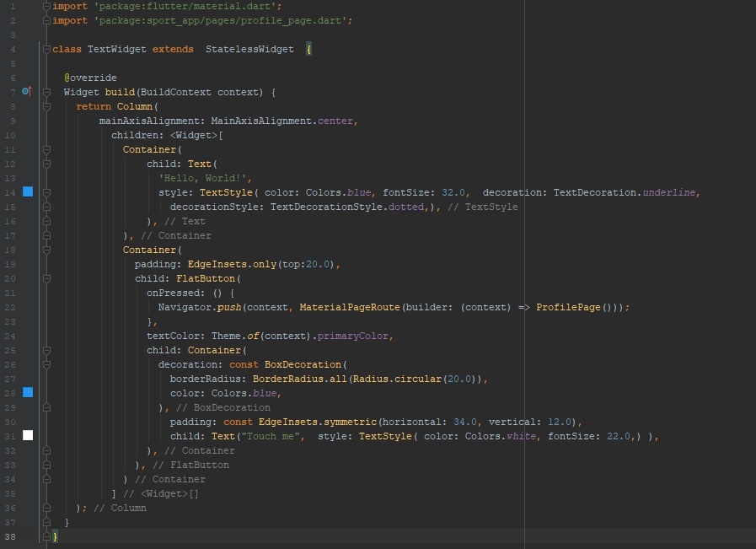
Task: Click fold marker at '// Text' line 16
Action: (x=46, y=222)
